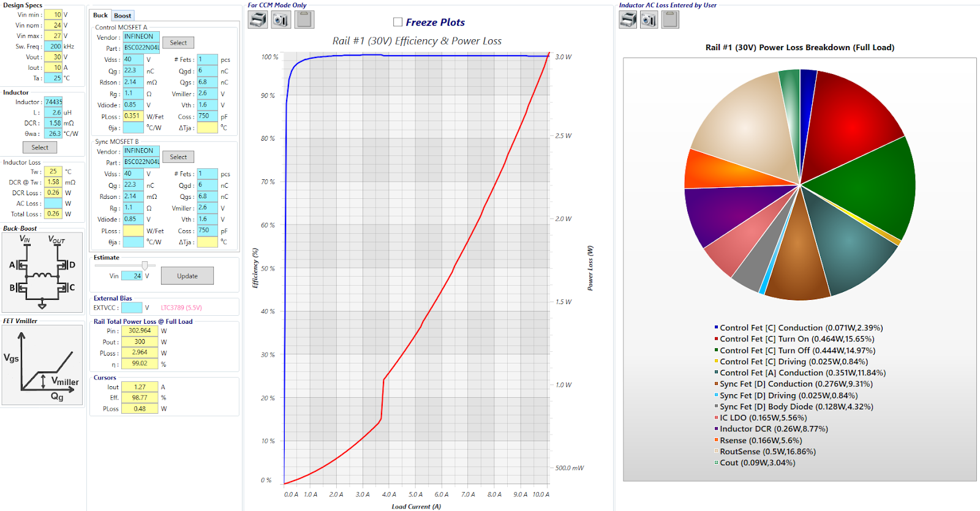
Task: Click Control MOSFET A Vdss field
Action: click(133, 59)
